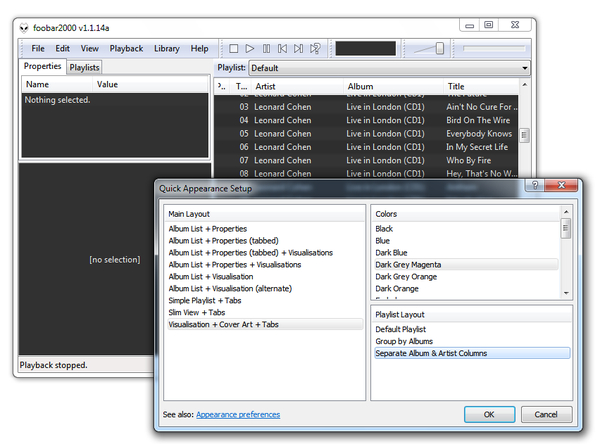Click the foobar2000 alien head icon

click(x=24, y=28)
